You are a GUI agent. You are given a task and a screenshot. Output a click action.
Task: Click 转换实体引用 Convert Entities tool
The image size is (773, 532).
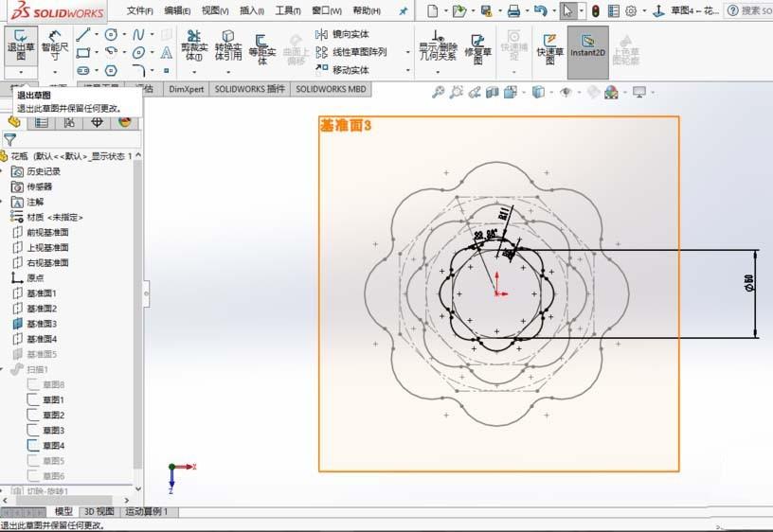tap(228, 44)
